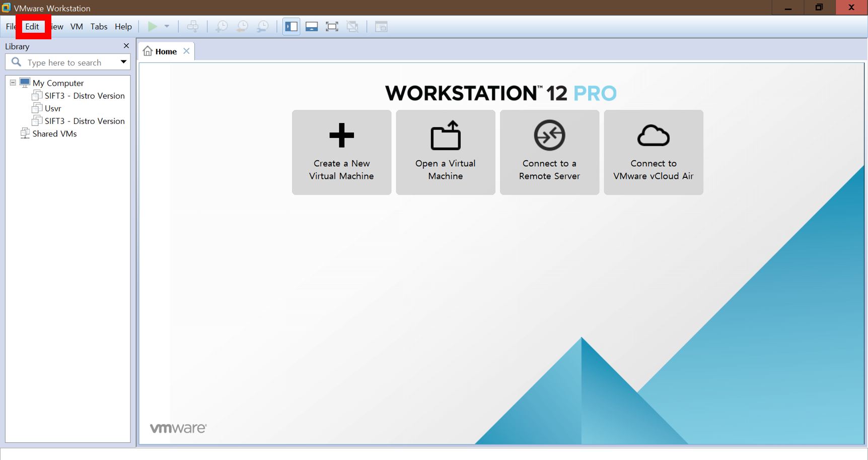Click the Manage Snapshots toolbar icon

point(263,27)
